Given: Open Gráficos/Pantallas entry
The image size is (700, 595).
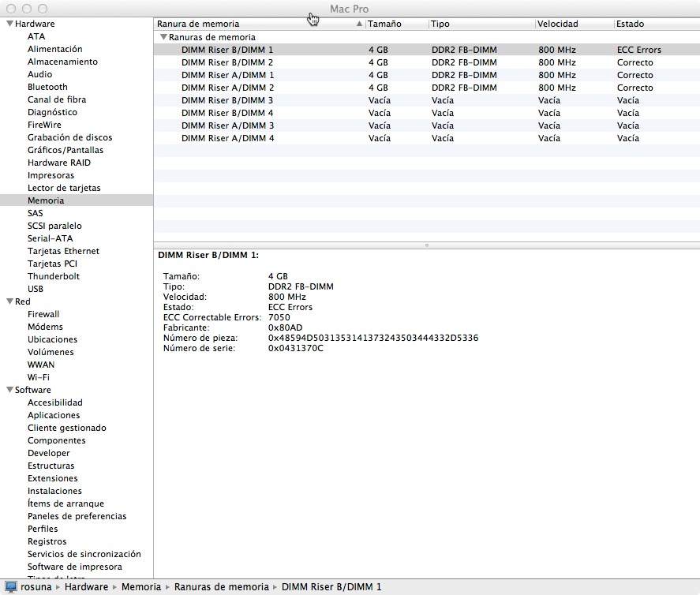Looking at the screenshot, I should point(66,150).
